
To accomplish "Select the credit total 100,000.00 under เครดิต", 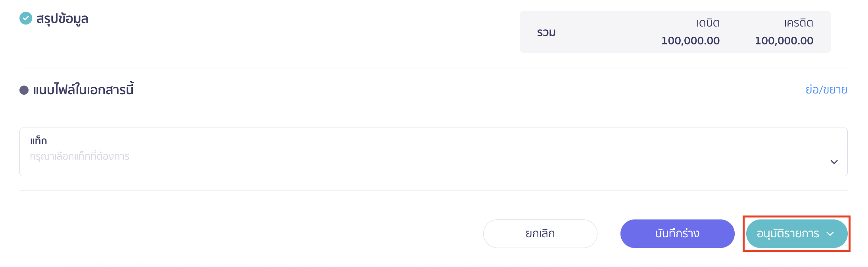I will coord(784,41).
